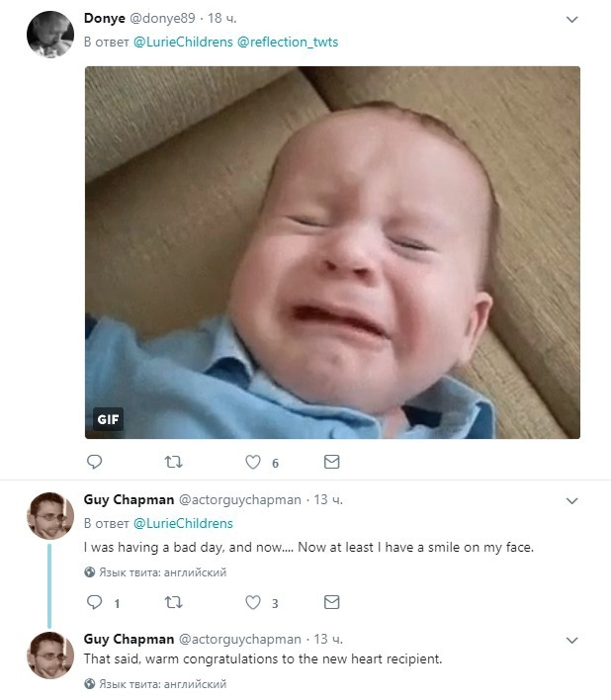Click Guy Chapman's avatar on first tweet

coord(49,515)
